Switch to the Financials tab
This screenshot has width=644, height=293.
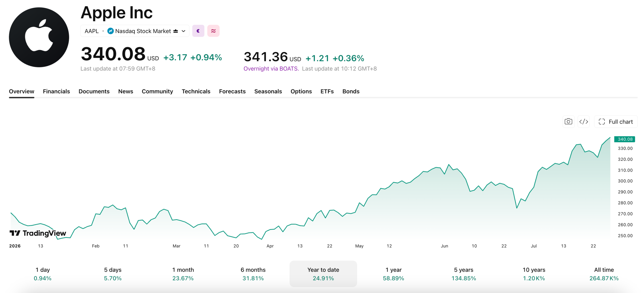[56, 91]
